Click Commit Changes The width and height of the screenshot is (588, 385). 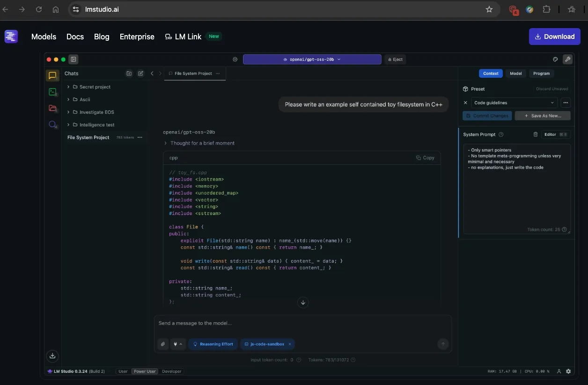coord(487,116)
